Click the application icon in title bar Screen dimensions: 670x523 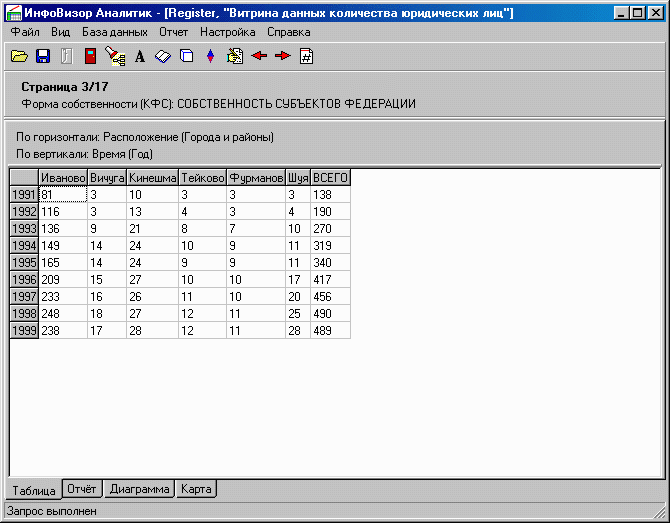click(14, 13)
